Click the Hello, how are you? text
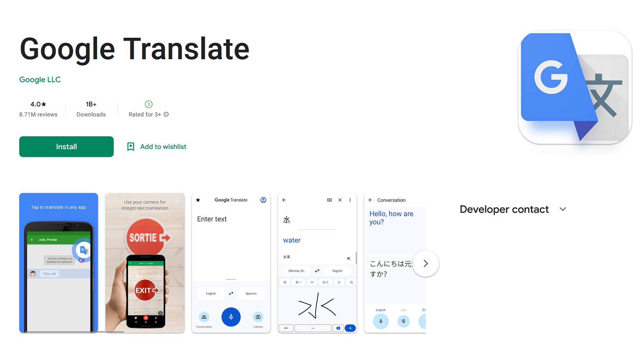The width and height of the screenshot is (644, 362). [391, 218]
